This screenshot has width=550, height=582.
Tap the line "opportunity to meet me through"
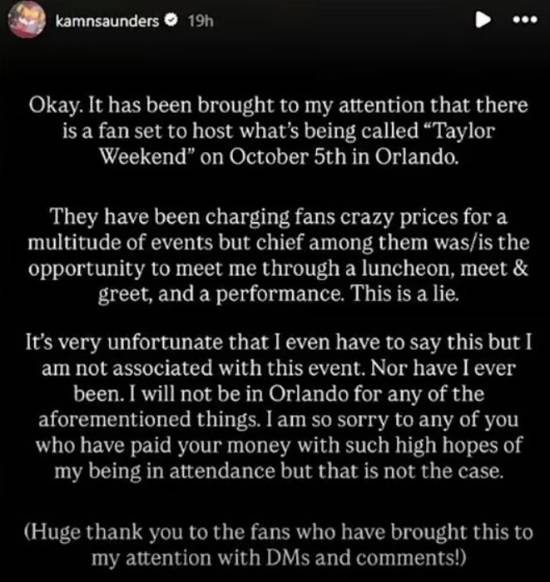tap(278, 269)
